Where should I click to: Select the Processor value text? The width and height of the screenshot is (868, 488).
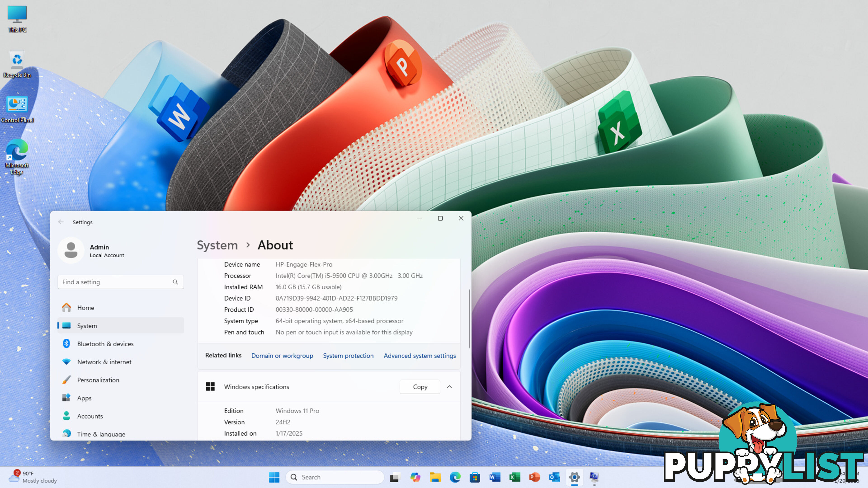coord(349,275)
